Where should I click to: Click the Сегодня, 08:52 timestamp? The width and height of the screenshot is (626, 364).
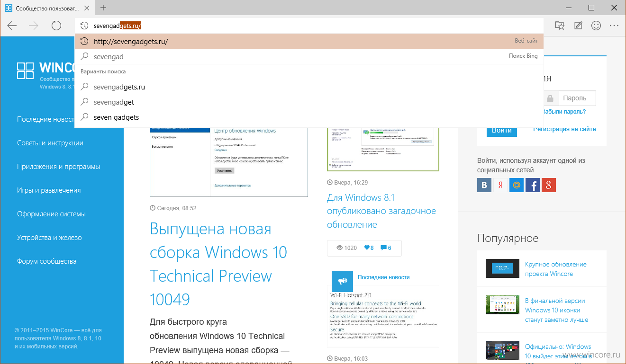coord(173,208)
